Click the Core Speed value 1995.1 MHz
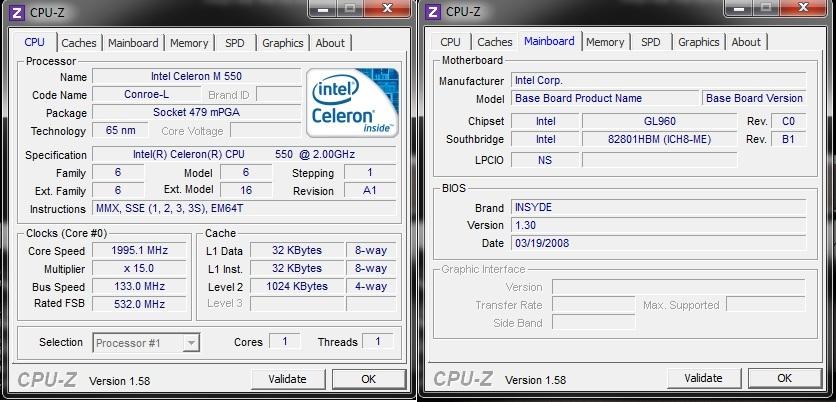 coord(139,250)
